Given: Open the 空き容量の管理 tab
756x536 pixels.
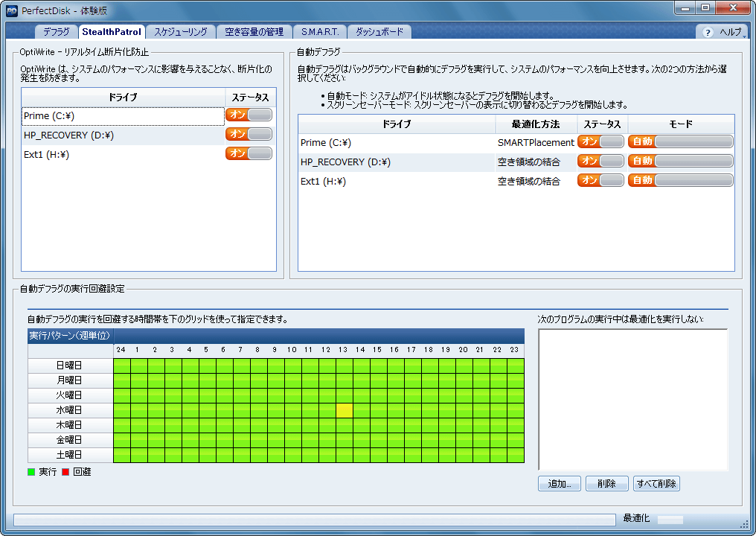Looking at the screenshot, I should 254,32.
